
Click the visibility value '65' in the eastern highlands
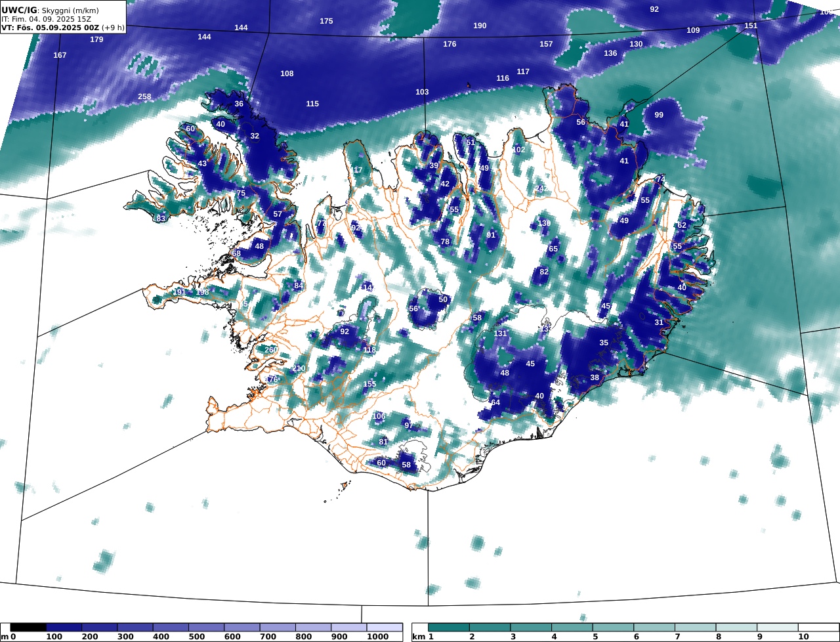[x=553, y=249]
